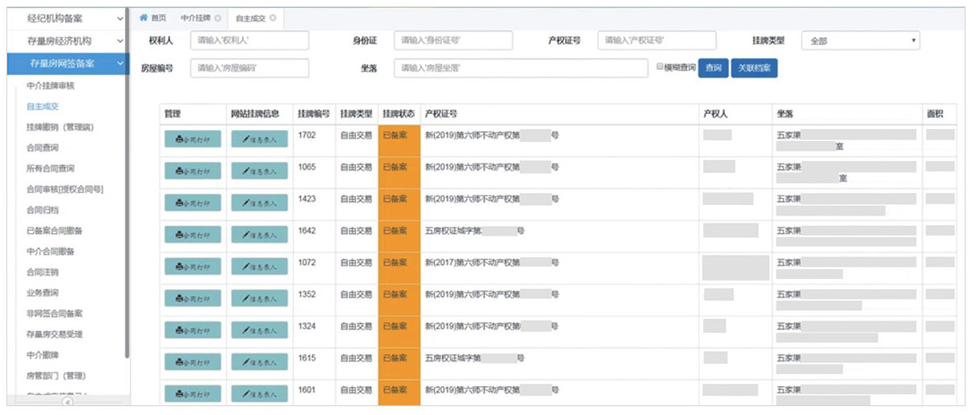Print the contract for listing 1702
The width and height of the screenshot is (980, 415).
192,139
